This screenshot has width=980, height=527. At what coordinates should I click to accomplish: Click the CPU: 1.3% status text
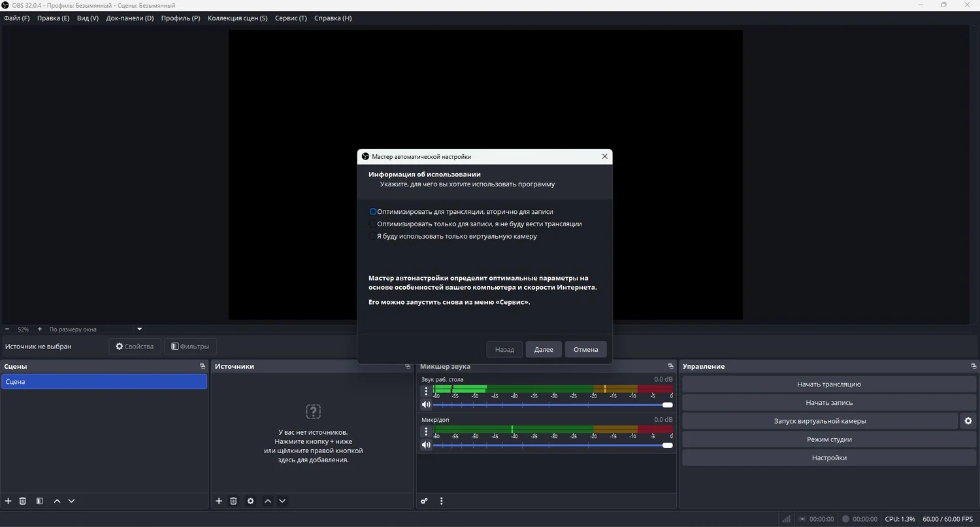tap(900, 519)
